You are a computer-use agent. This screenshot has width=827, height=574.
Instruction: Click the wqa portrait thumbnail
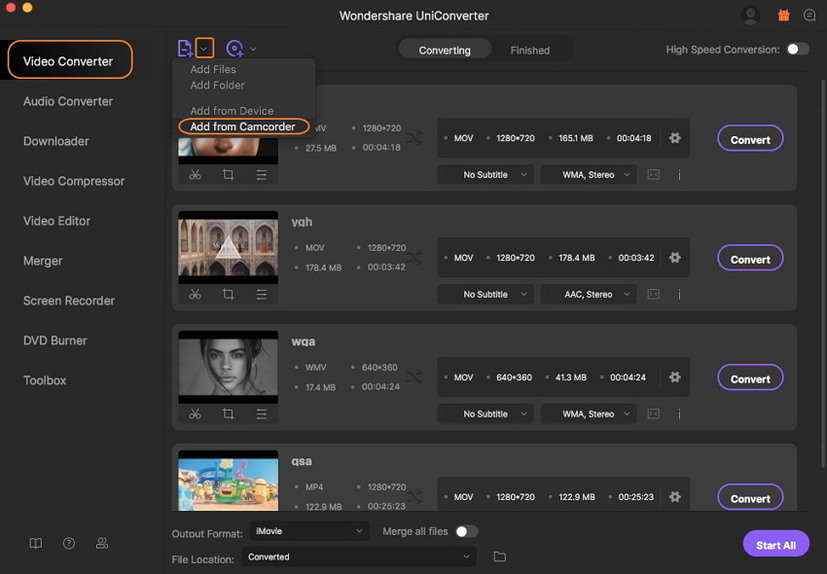pyautogui.click(x=228, y=367)
